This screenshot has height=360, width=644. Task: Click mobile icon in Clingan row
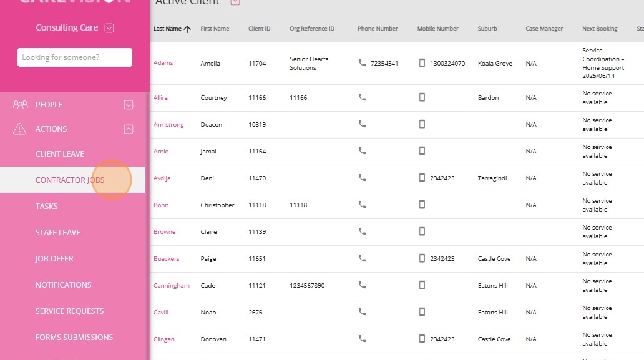click(x=422, y=339)
